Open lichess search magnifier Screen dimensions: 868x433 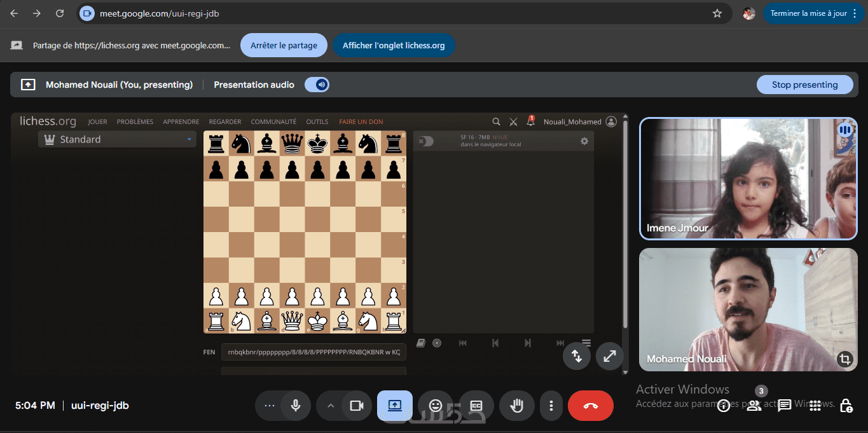[497, 121]
